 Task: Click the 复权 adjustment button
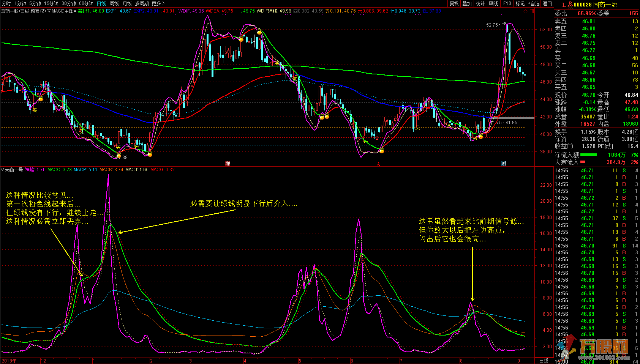coord(454,3)
